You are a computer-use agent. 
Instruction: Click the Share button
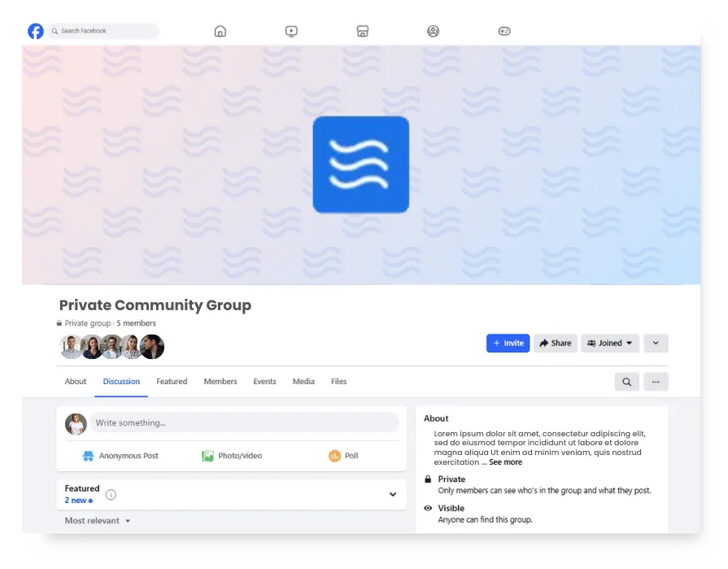[x=556, y=344]
